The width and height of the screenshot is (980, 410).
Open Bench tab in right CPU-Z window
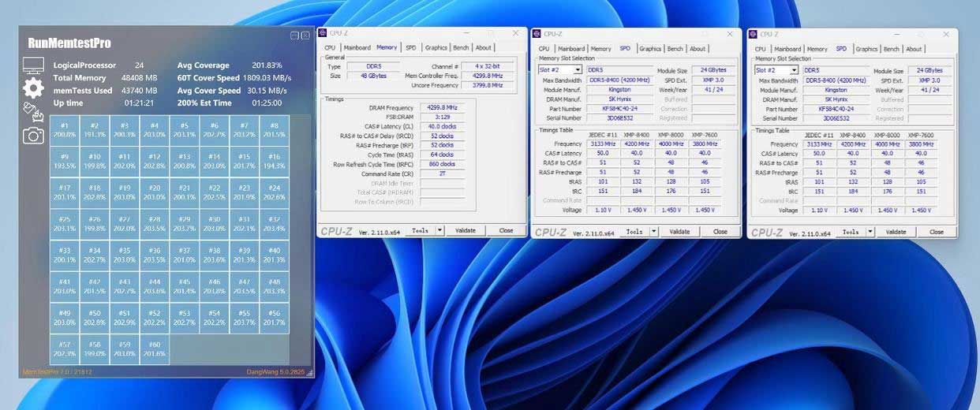tap(892, 48)
